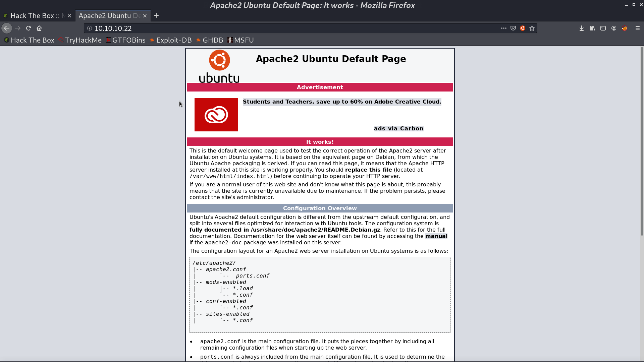Click 'mods-enabled' in the config tree

(226, 282)
